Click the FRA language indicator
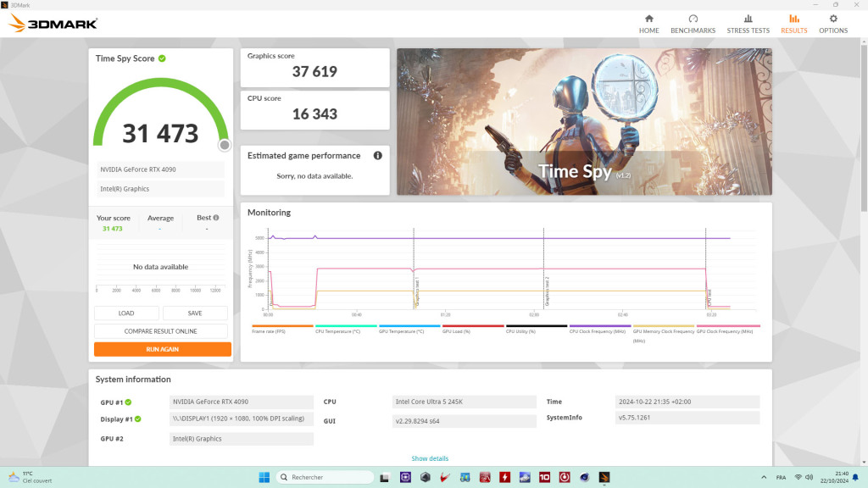Screen dimensions: 868x488 781,477
